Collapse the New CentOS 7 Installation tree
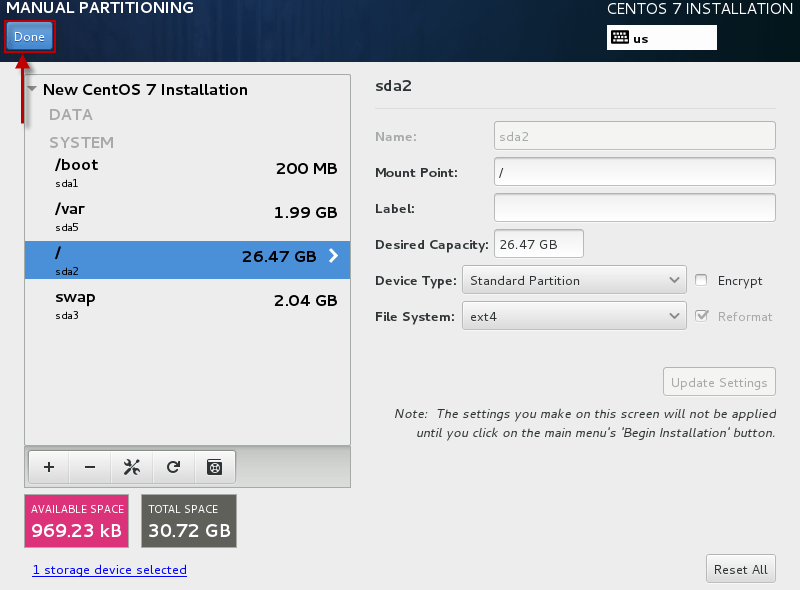 point(33,90)
